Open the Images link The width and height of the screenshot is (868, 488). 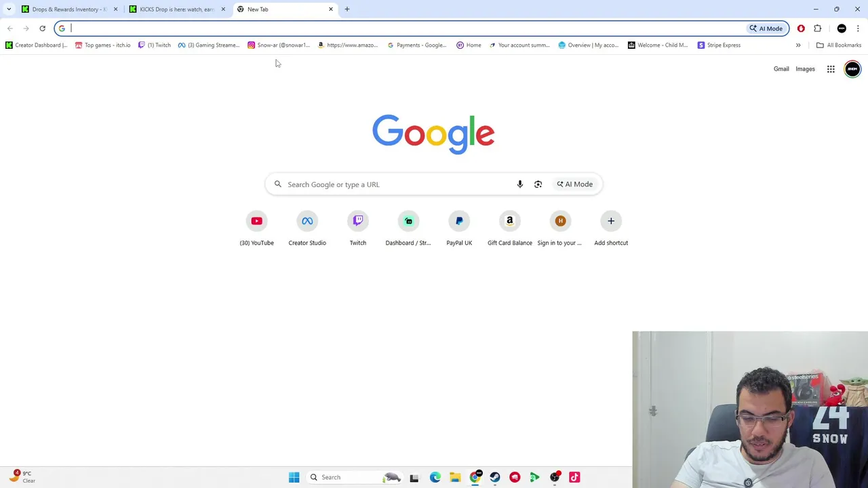point(805,69)
